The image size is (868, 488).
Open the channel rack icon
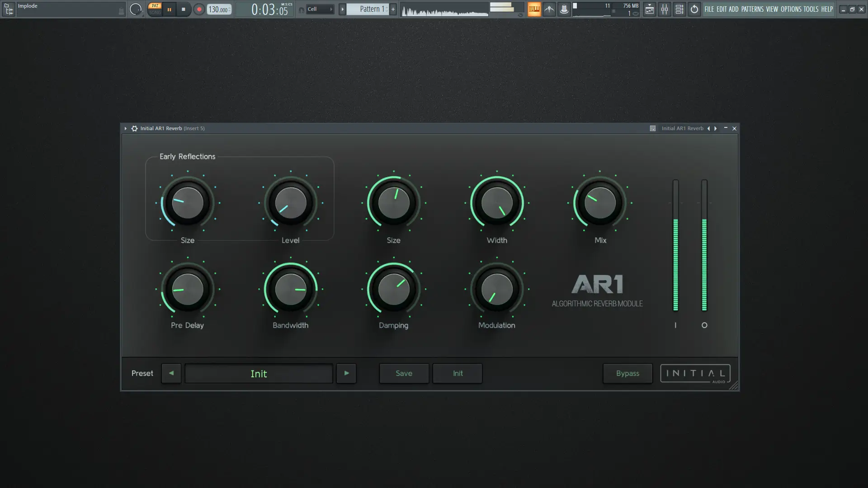[x=679, y=9]
